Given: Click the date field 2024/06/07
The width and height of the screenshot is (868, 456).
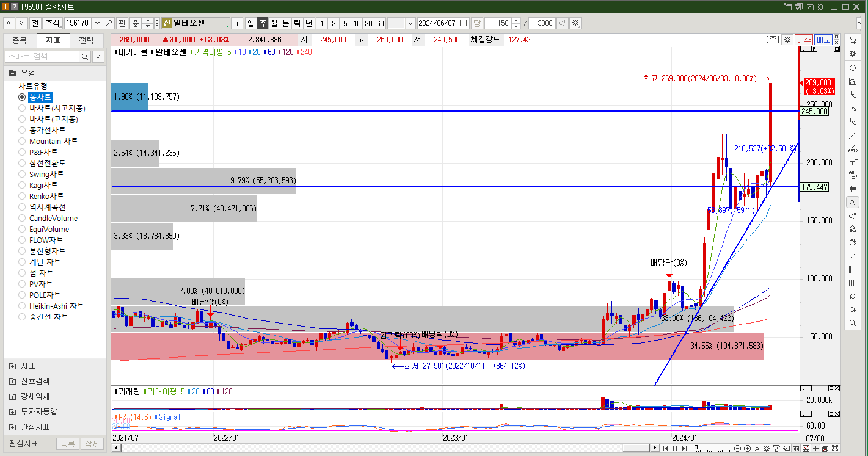Looking at the screenshot, I should [437, 23].
